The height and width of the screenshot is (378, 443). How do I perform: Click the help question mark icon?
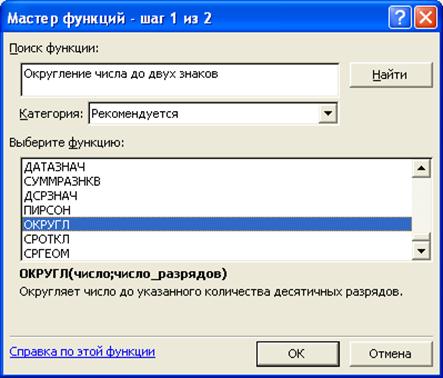coord(399,17)
